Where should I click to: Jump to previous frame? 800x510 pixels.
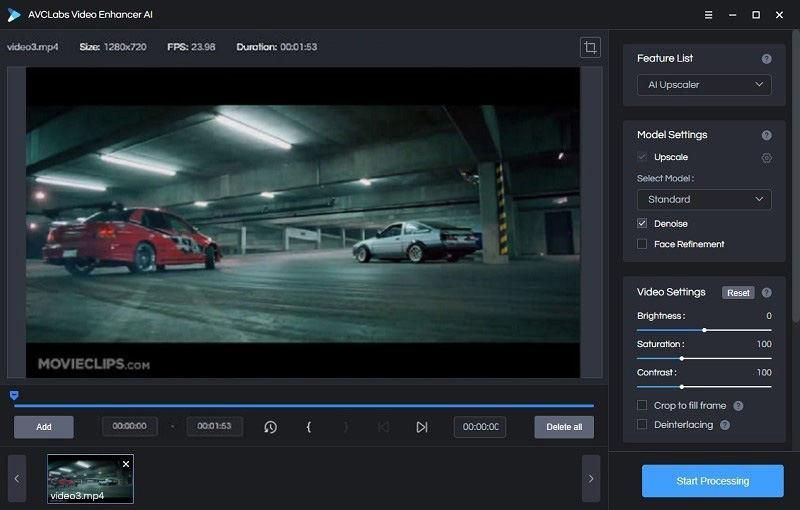383,427
